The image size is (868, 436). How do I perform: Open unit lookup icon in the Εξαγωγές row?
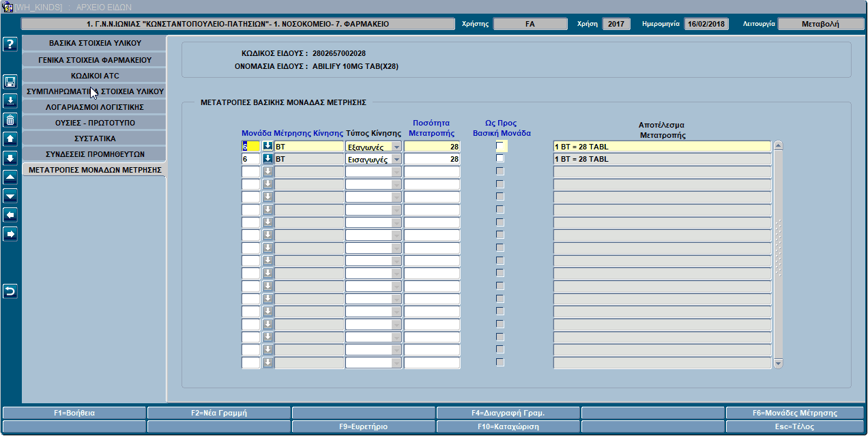(x=268, y=147)
